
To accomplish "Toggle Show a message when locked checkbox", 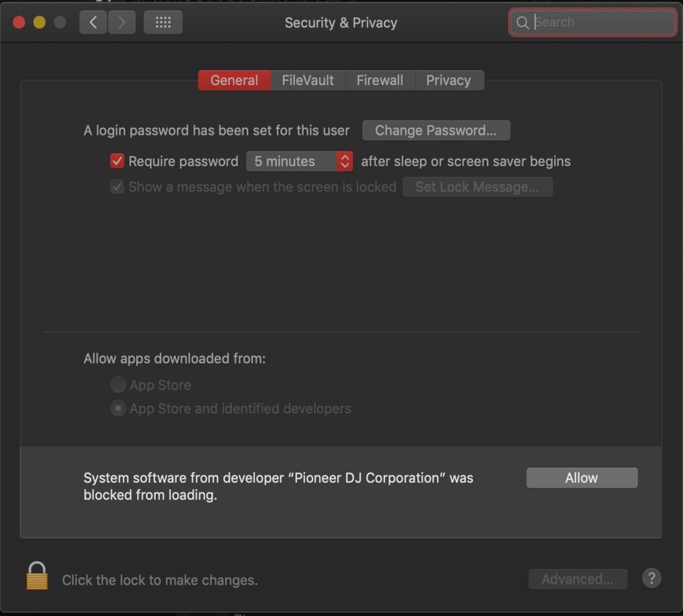I will 117,187.
